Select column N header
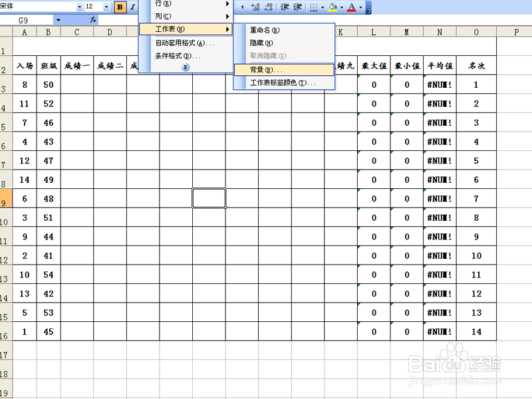The image size is (532, 399). [x=440, y=32]
